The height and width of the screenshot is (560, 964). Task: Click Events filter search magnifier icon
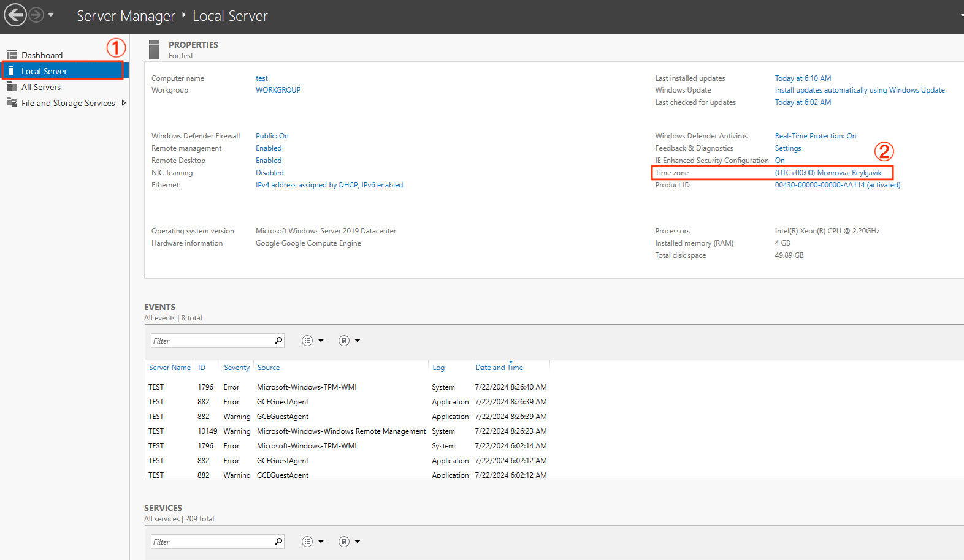coord(278,341)
